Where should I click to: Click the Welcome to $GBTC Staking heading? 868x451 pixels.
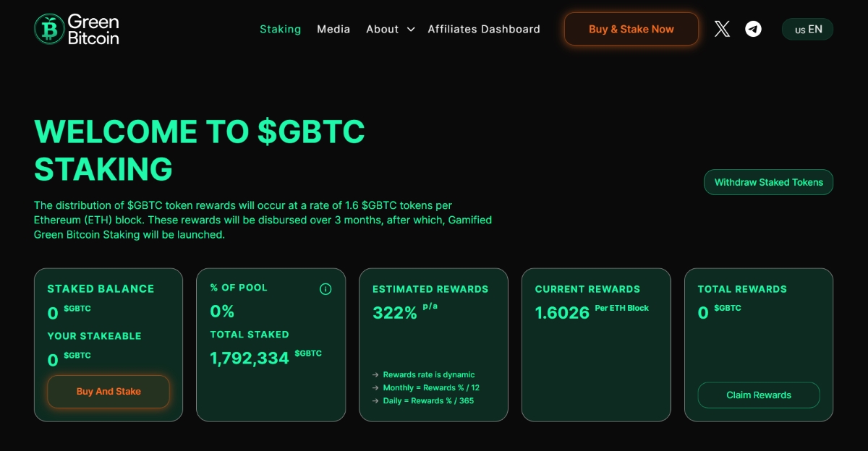click(199, 150)
